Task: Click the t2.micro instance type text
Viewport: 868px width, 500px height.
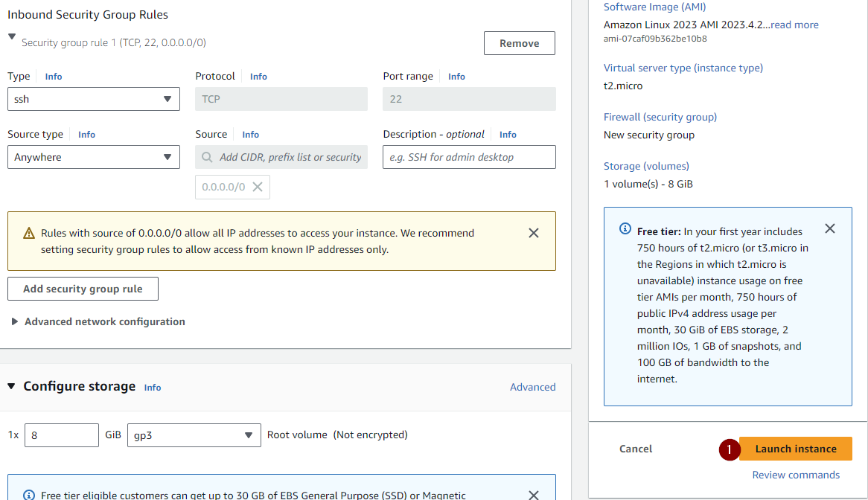Action: tap(623, 86)
